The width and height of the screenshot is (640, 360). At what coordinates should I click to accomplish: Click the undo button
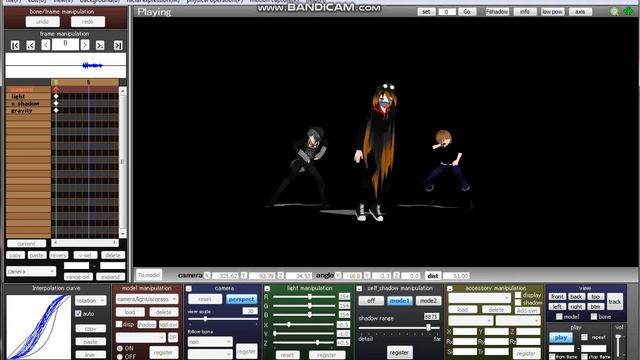tap(42, 22)
